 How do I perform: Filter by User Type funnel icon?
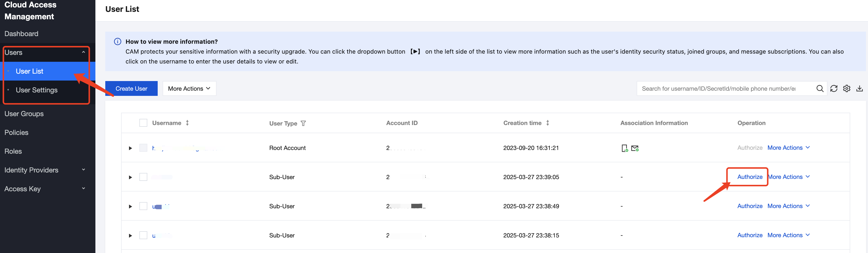coord(303,123)
